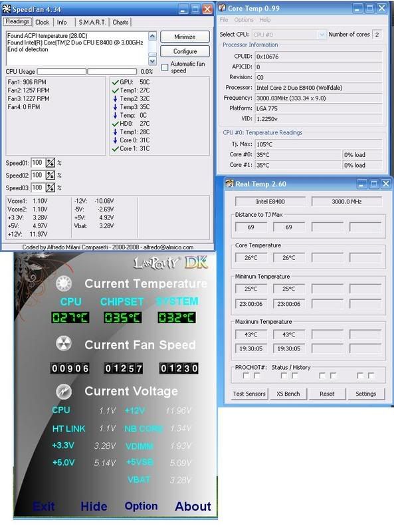Image resolution: width=394 pixels, height=532 pixels.
Task: Click the Speed03 value field
Action: [x=38, y=188]
